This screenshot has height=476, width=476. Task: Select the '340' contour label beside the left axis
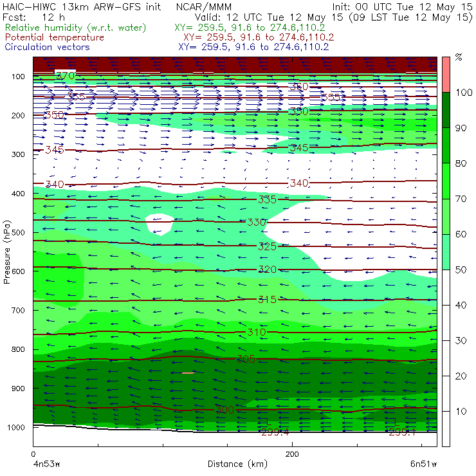click(55, 184)
